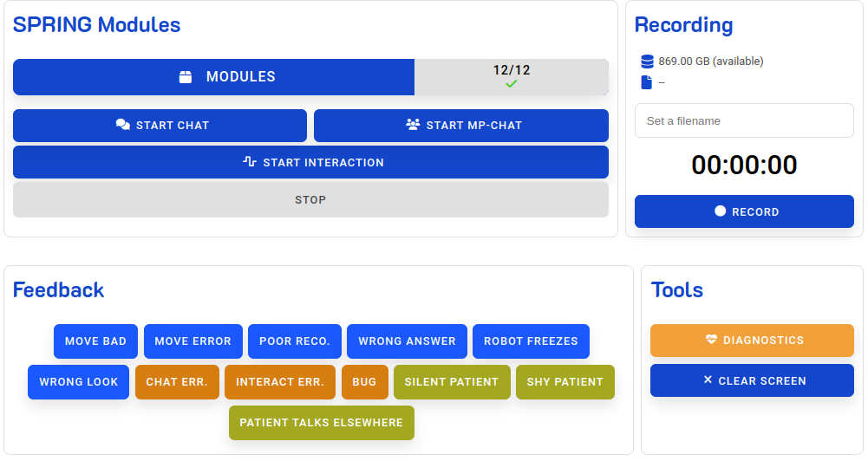Image resolution: width=868 pixels, height=461 pixels.
Task: Flag Robot Freezes feedback
Action: (x=531, y=341)
